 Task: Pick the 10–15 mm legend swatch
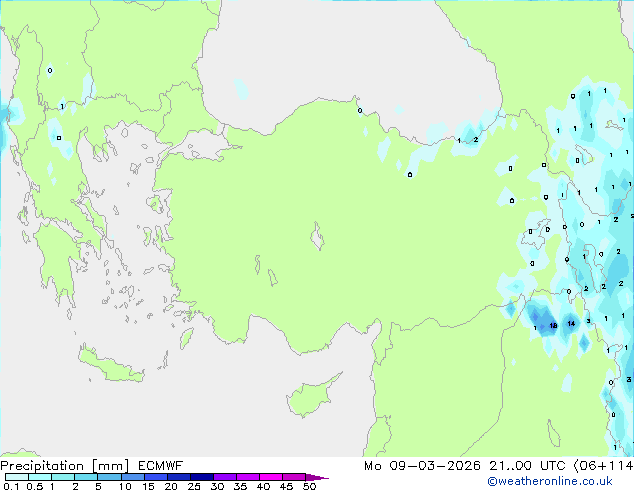click(x=132, y=477)
